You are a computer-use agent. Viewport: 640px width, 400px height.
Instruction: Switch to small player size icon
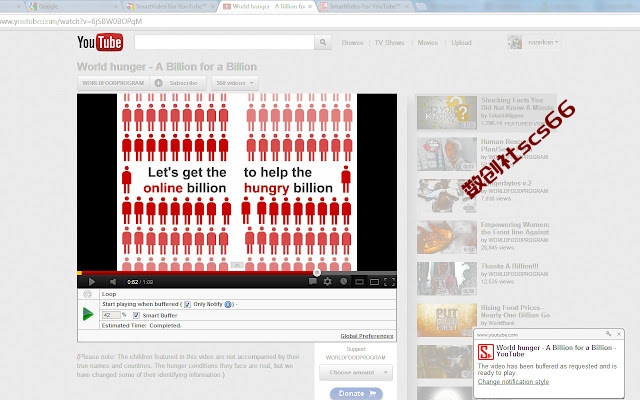359,282
